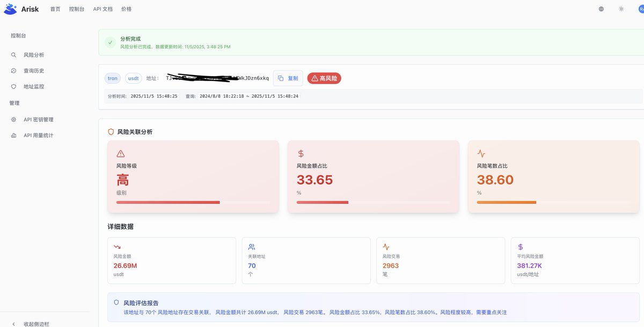Image resolution: width=644 pixels, height=327 pixels.
Task: Select the tron network chip
Action: click(113, 78)
